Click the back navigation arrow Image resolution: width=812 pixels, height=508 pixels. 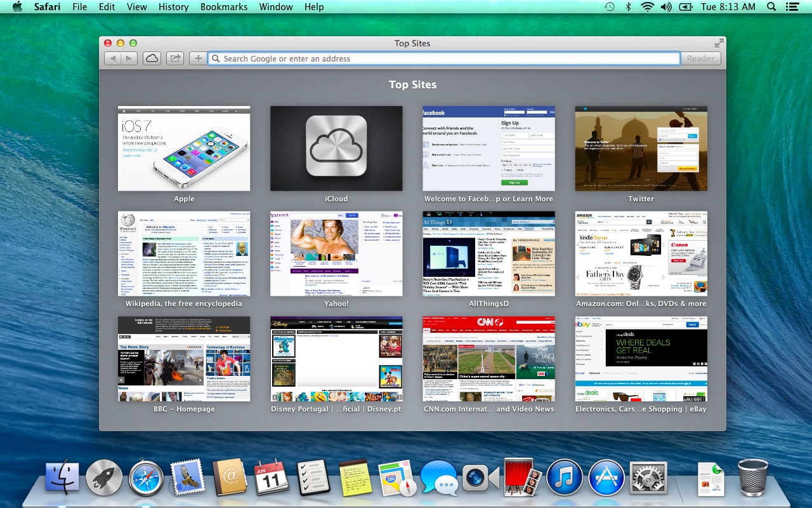(112, 58)
